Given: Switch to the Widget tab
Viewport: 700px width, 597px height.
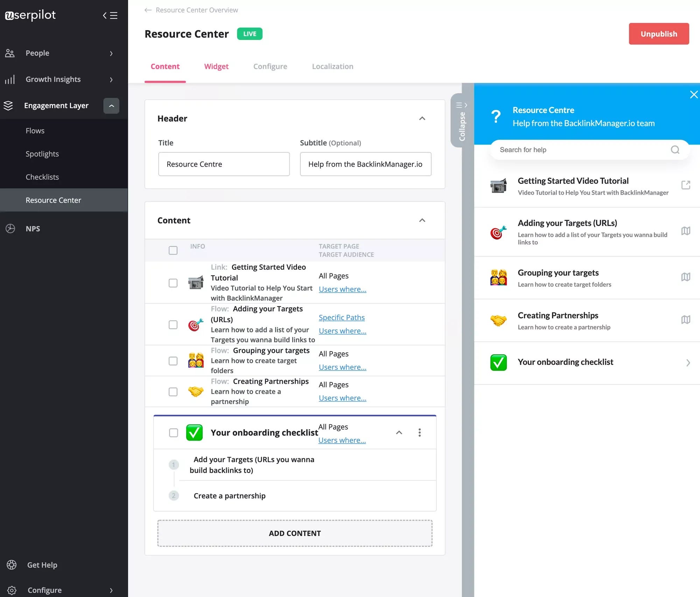Looking at the screenshot, I should [216, 67].
